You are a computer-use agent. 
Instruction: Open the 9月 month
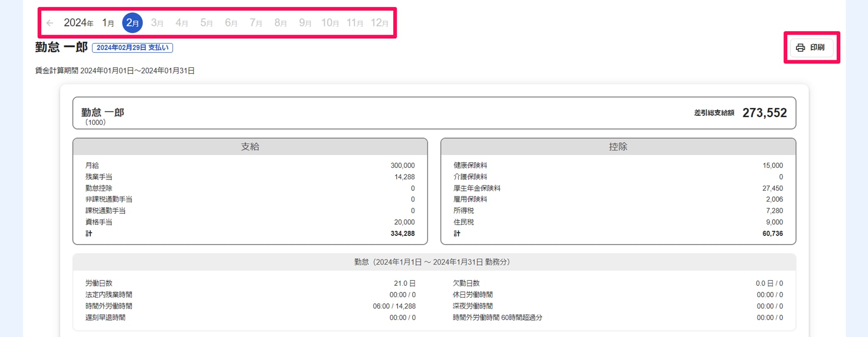tap(306, 23)
